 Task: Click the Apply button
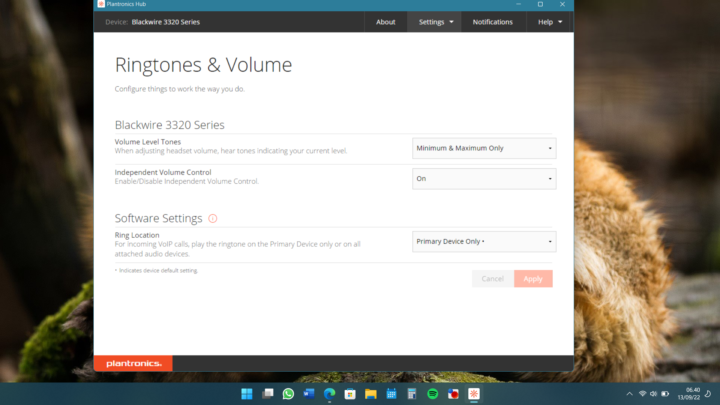(533, 279)
